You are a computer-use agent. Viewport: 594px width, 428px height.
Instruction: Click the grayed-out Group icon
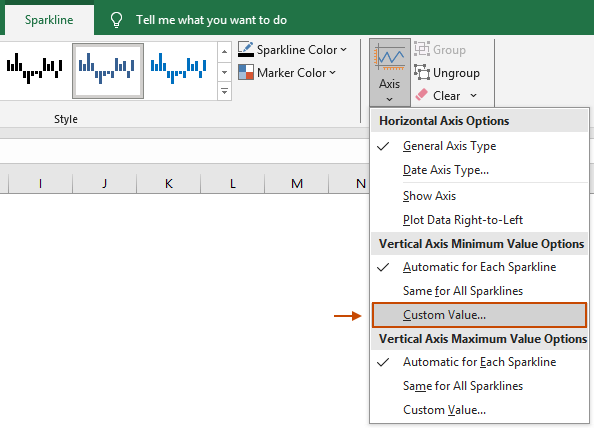[x=422, y=49]
